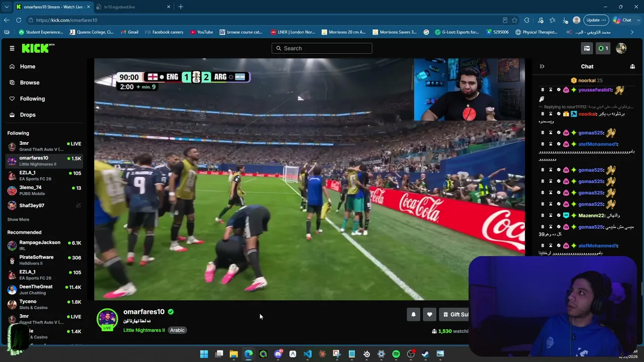Open Snipping Tool from the taskbar
This screenshot has width=644, height=362.
pyautogui.click(x=337, y=354)
